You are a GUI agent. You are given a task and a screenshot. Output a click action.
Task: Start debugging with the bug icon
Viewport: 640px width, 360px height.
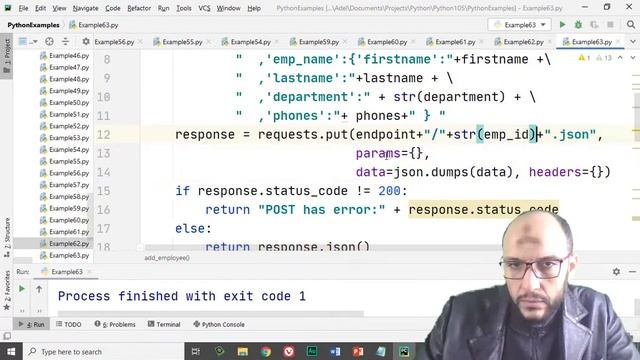pos(578,25)
